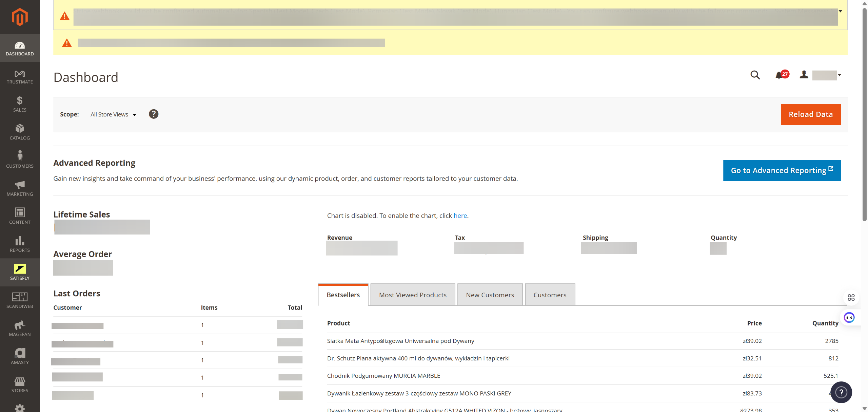
Task: Open the Satisfly sidebar item
Action: coord(20,272)
